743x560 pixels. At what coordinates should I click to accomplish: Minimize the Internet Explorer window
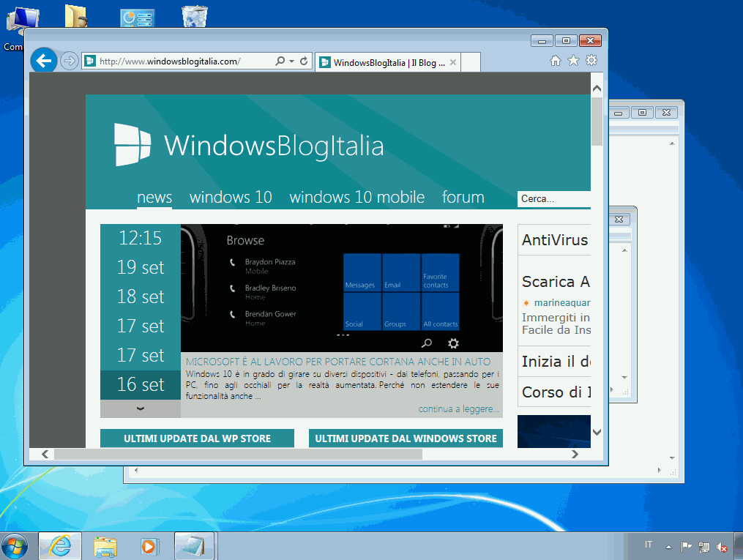[x=542, y=41]
